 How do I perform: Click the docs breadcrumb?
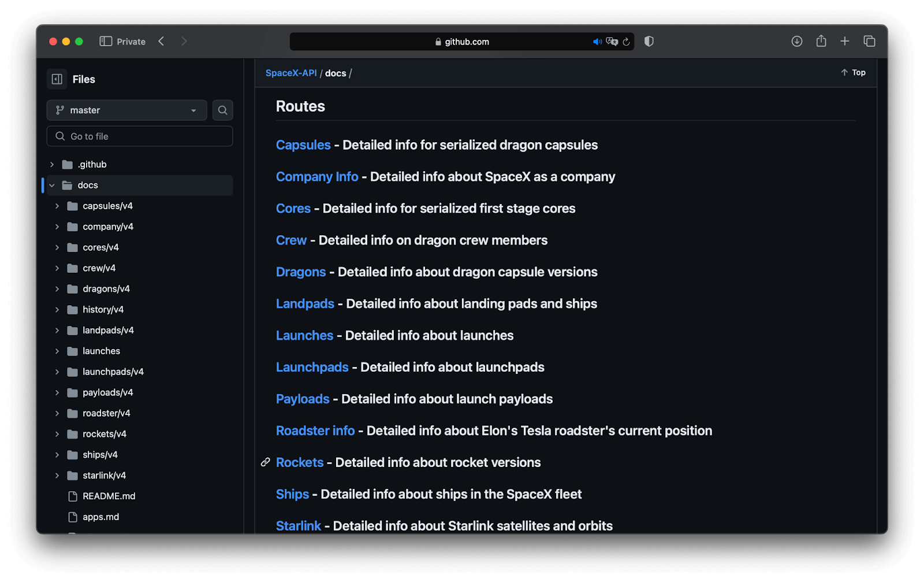(336, 73)
